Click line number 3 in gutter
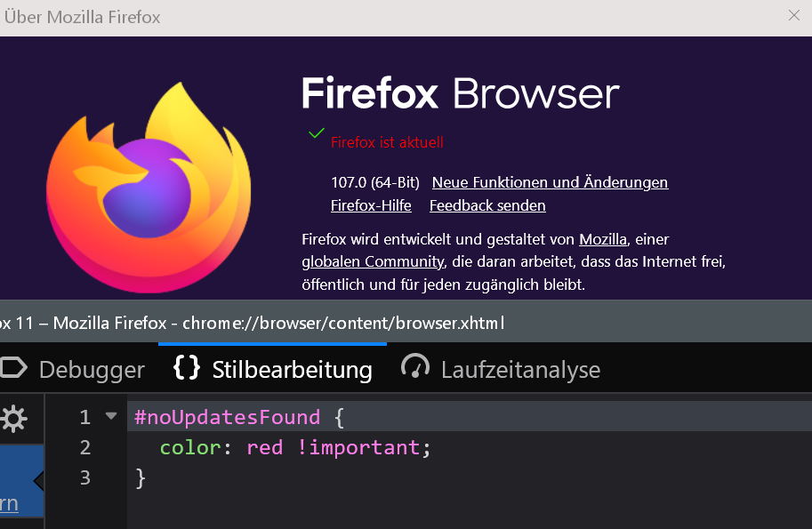 point(85,477)
